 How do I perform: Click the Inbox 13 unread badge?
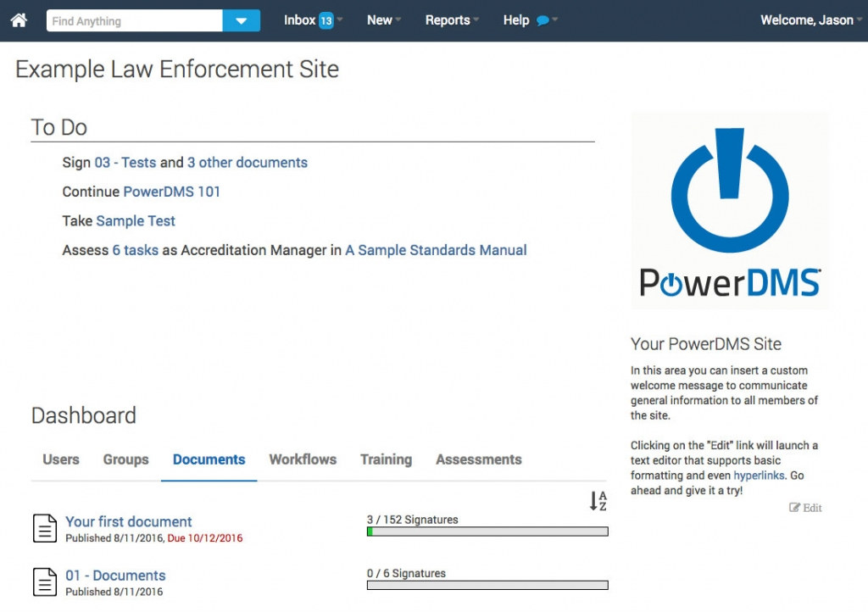[x=326, y=21]
